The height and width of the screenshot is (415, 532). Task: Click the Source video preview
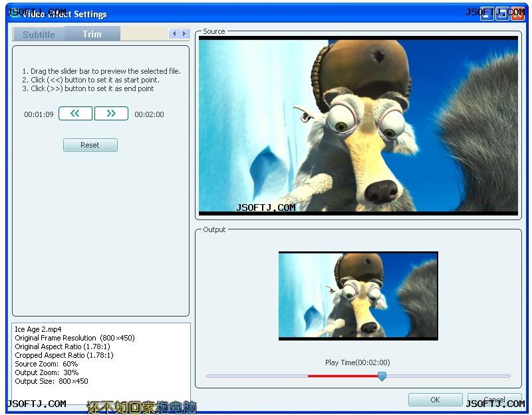coord(358,126)
